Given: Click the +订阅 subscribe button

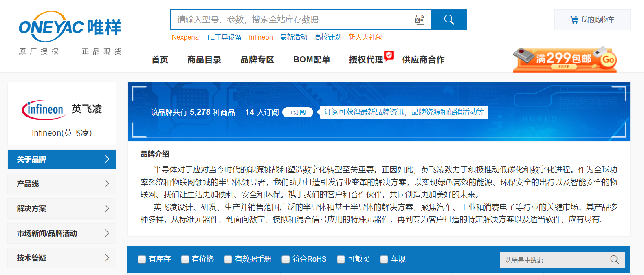Looking at the screenshot, I should click(x=297, y=112).
